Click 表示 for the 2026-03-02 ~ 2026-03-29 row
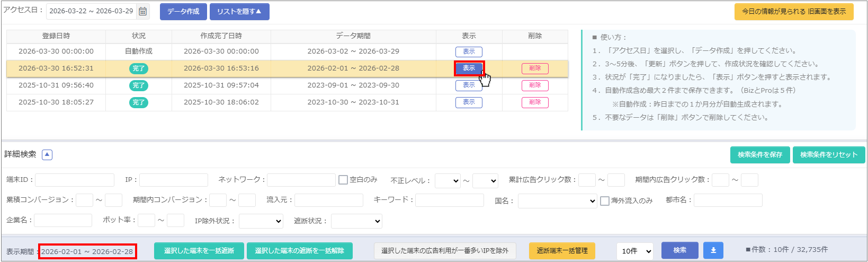Viewport: 868px width, 262px height. click(x=469, y=51)
